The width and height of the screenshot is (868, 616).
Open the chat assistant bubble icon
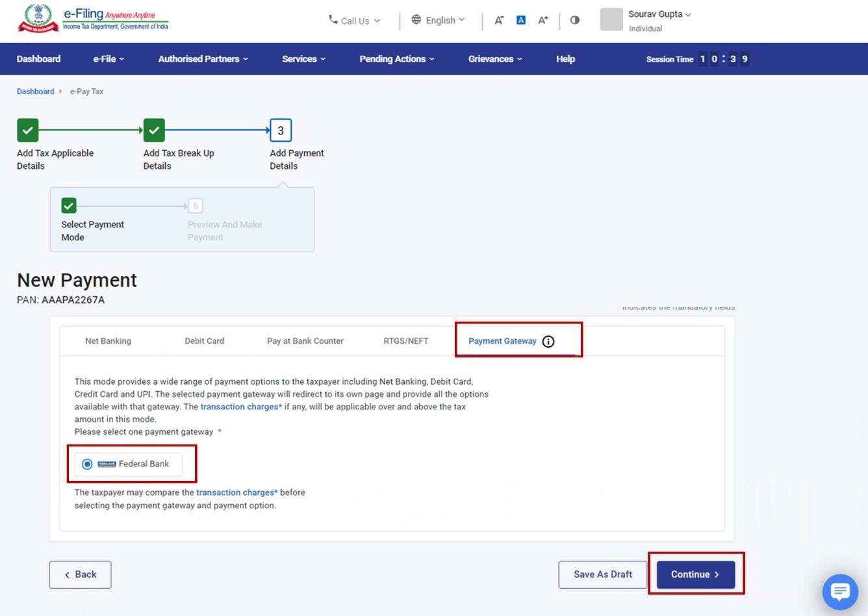[839, 591]
